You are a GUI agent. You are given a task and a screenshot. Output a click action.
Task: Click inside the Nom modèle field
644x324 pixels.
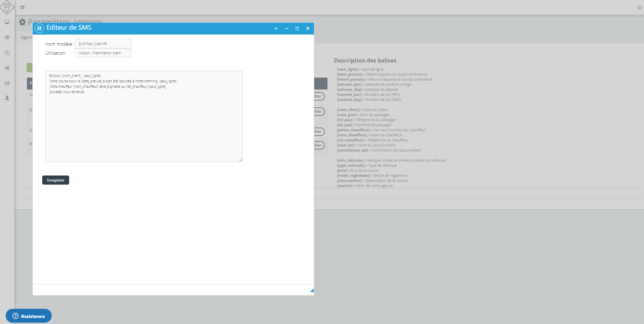(x=103, y=44)
